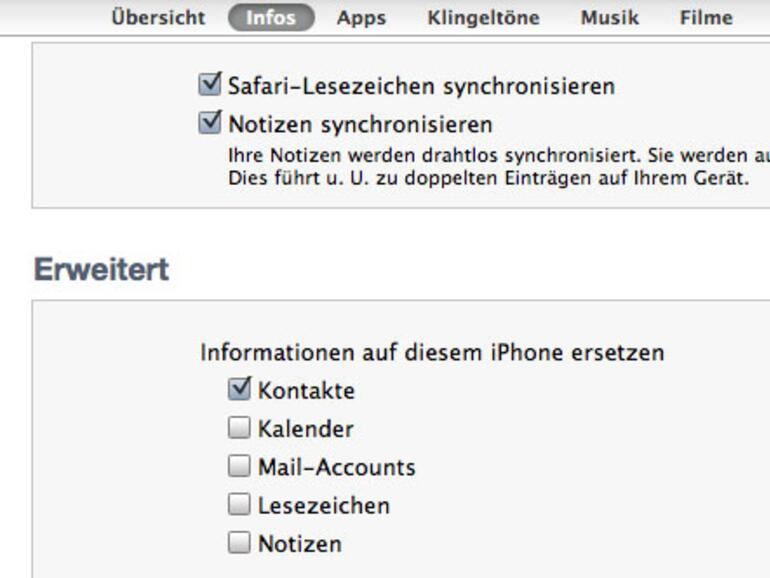
Task: Click the Notizen synchronisieren label text
Action: click(360, 125)
